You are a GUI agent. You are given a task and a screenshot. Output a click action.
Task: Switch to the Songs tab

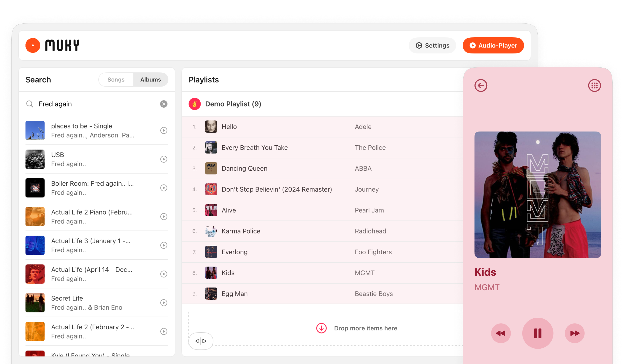tap(116, 79)
